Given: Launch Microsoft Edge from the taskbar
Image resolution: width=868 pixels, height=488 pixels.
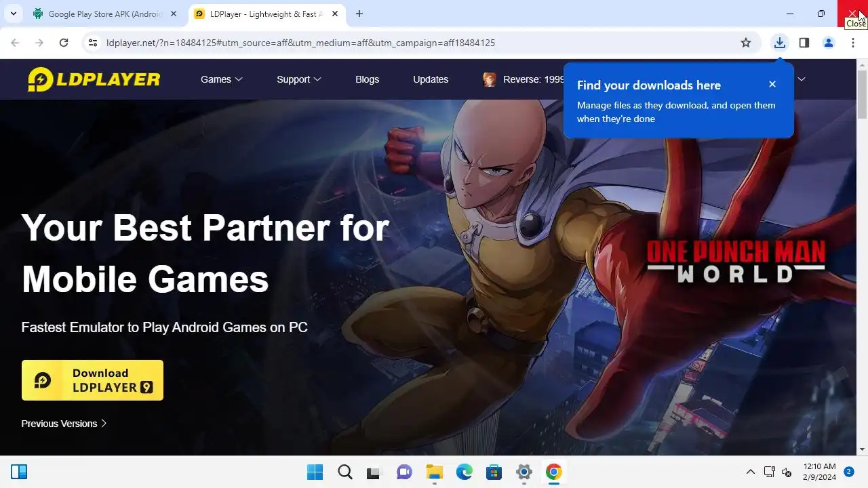Looking at the screenshot, I should [x=464, y=472].
